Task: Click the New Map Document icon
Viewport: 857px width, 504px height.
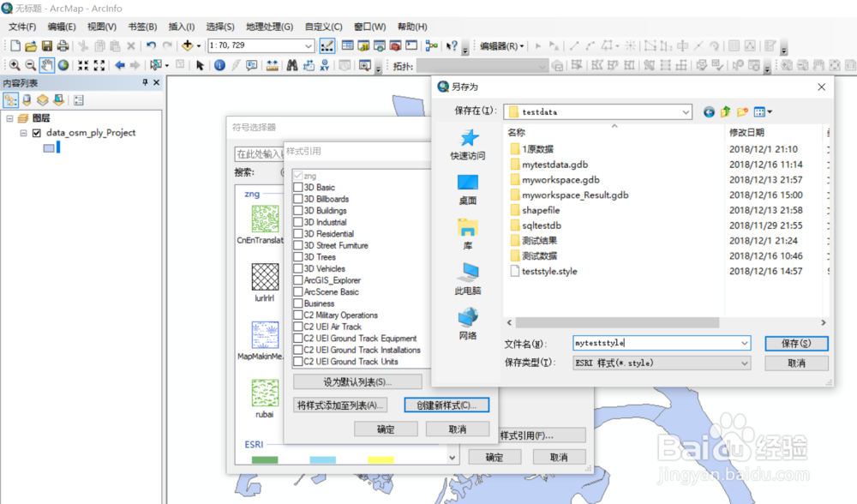Action: click(x=15, y=46)
